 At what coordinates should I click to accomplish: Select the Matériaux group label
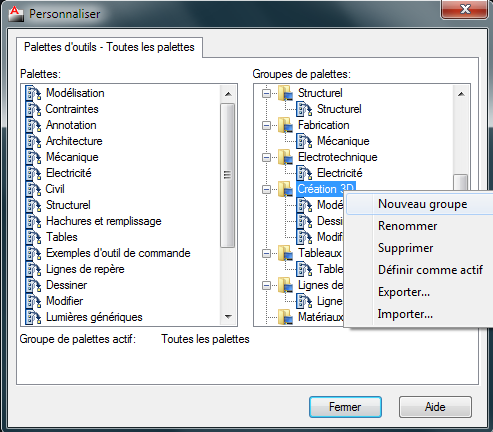(x=321, y=317)
